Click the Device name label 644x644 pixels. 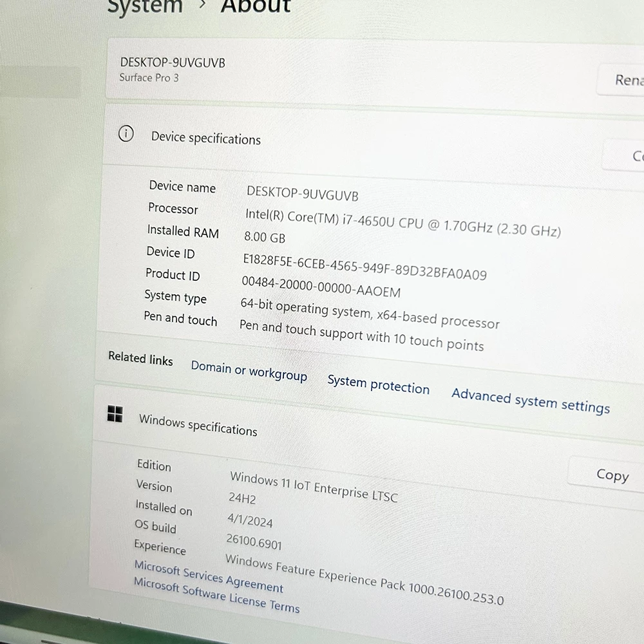tap(182, 187)
